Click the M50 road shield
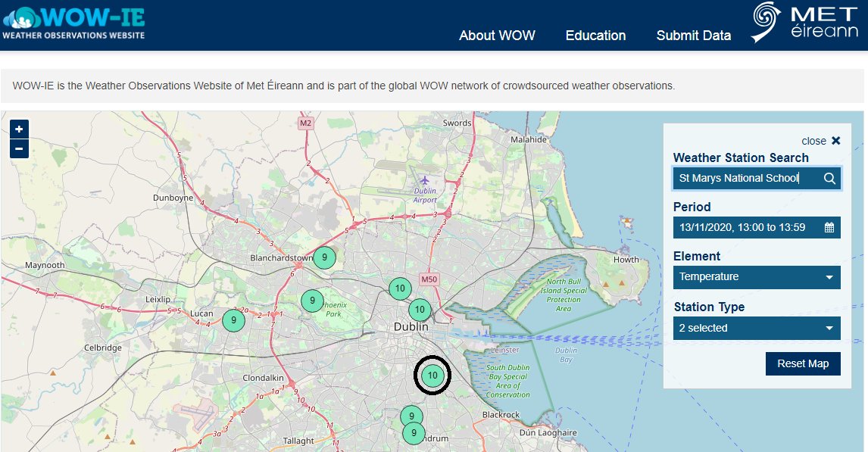This screenshot has height=452, width=868. 429,279
